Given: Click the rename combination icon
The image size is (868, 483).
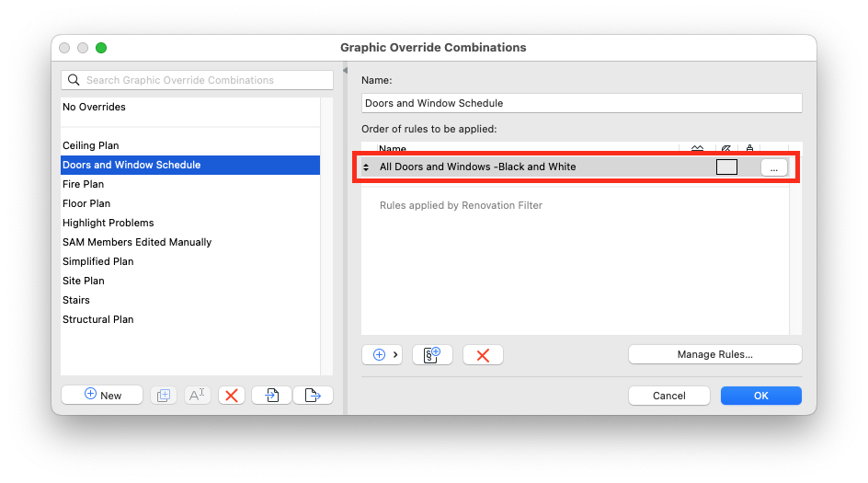Looking at the screenshot, I should [x=197, y=396].
